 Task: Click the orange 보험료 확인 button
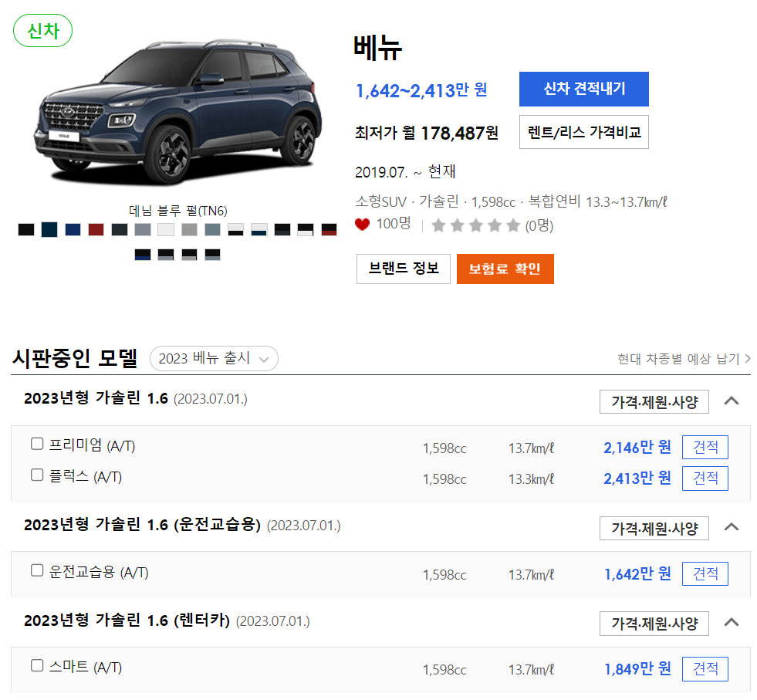(x=505, y=269)
